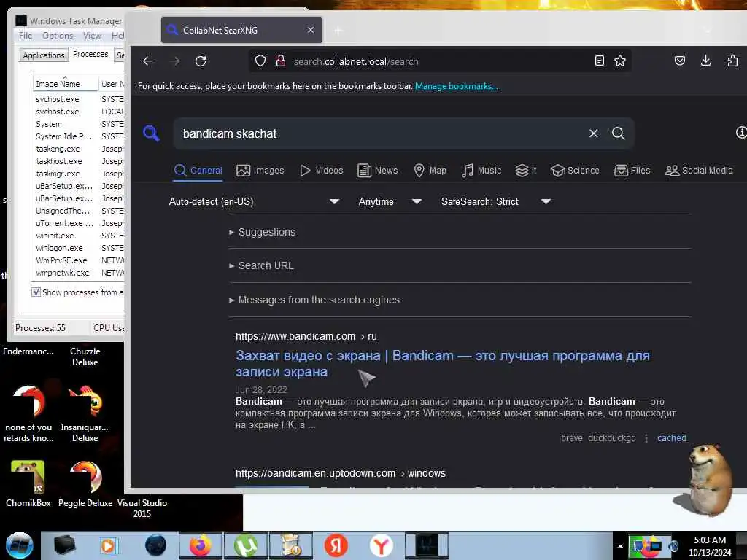Open Task Manager File menu
The width and height of the screenshot is (747, 560).
[x=26, y=36]
